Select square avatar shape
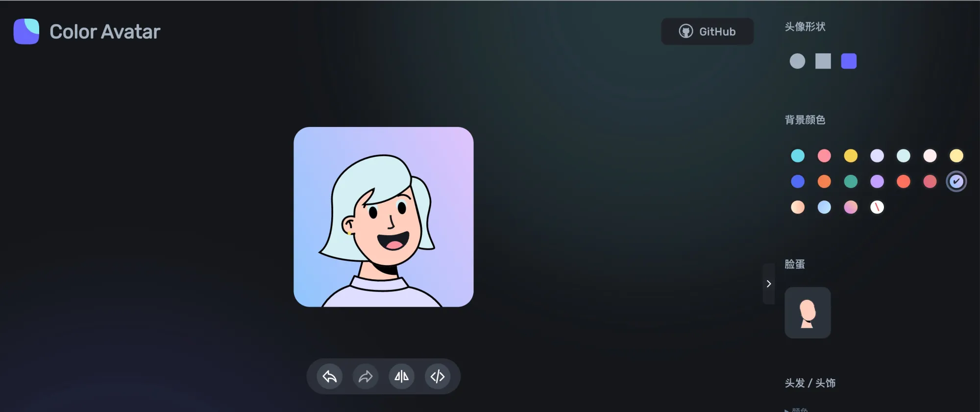 (x=823, y=61)
